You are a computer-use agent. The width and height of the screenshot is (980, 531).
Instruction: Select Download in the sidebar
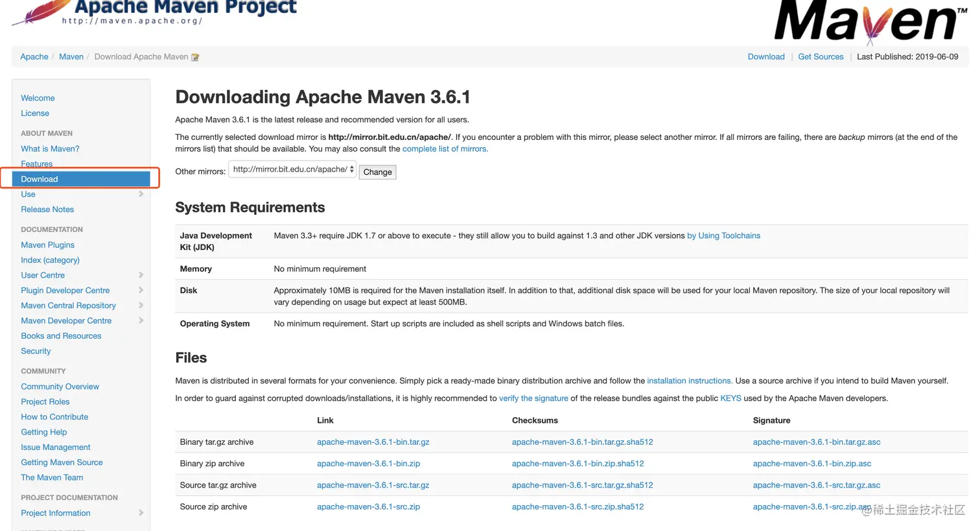click(81, 179)
